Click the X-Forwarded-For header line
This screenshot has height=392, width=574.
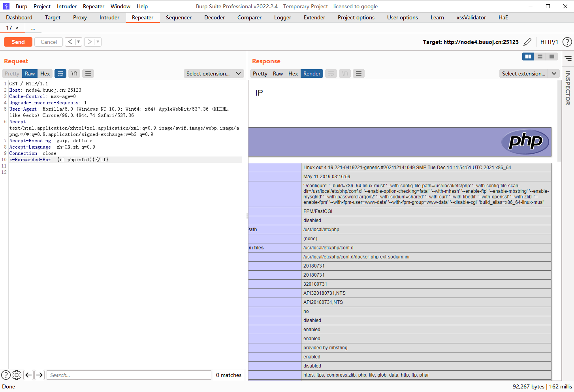click(126, 160)
